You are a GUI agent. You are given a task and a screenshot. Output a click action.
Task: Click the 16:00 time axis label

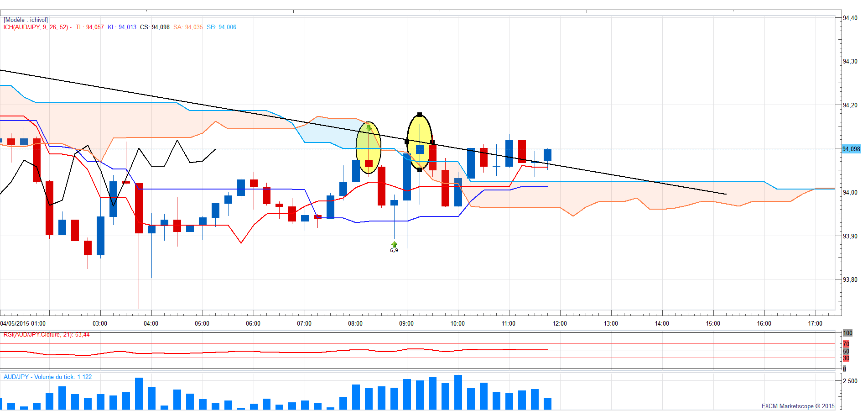764,324
